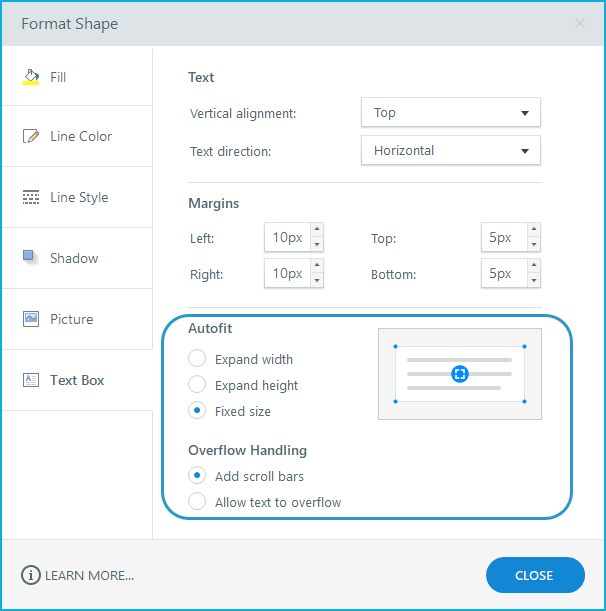Select the Text Box tab
Screen dimensions: 606x611
(x=77, y=380)
